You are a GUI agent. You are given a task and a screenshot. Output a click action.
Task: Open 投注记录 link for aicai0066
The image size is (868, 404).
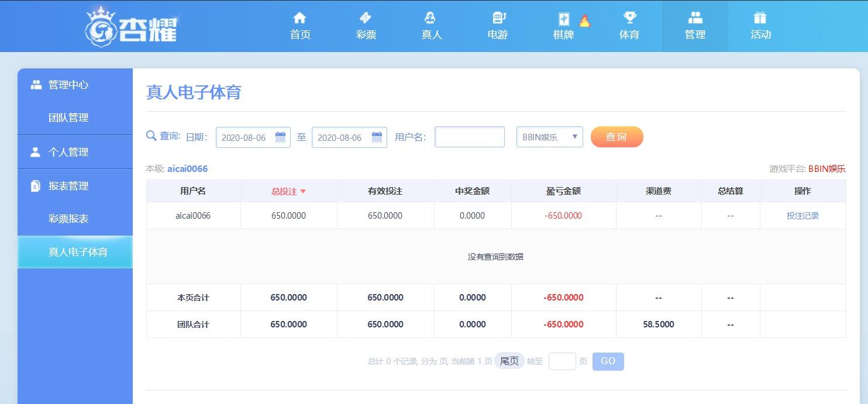click(802, 216)
